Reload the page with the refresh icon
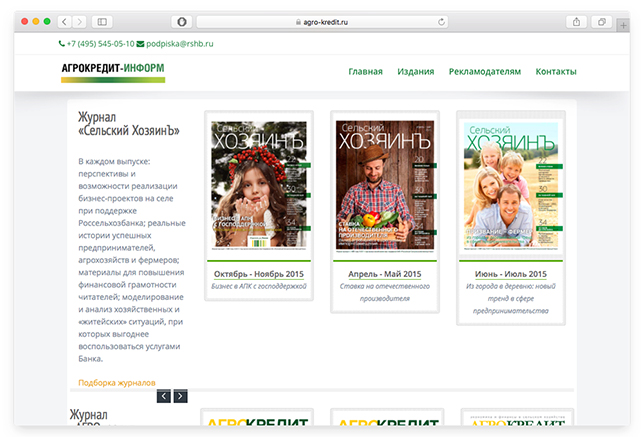 tap(441, 22)
